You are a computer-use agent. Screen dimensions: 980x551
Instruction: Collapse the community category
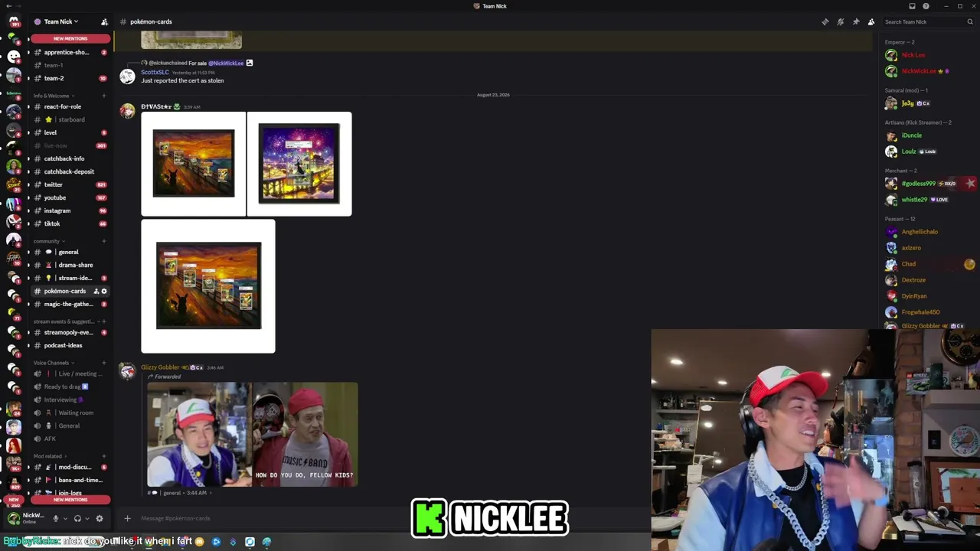point(49,241)
